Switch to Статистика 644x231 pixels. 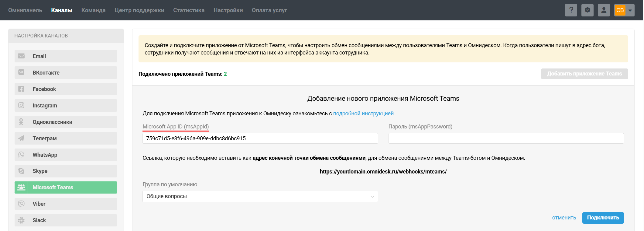click(189, 10)
